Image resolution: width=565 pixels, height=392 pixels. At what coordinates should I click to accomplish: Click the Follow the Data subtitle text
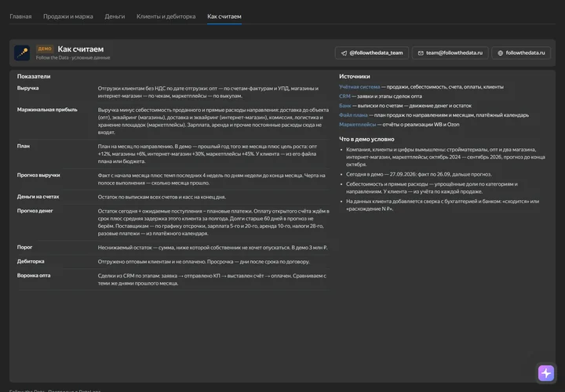73,57
